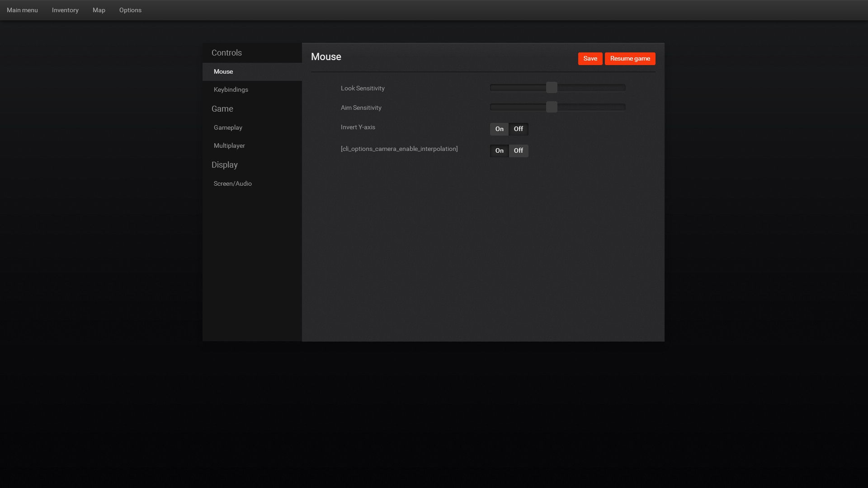Click the Look Sensitivity slider handle
The height and width of the screenshot is (488, 868).
tap(552, 88)
